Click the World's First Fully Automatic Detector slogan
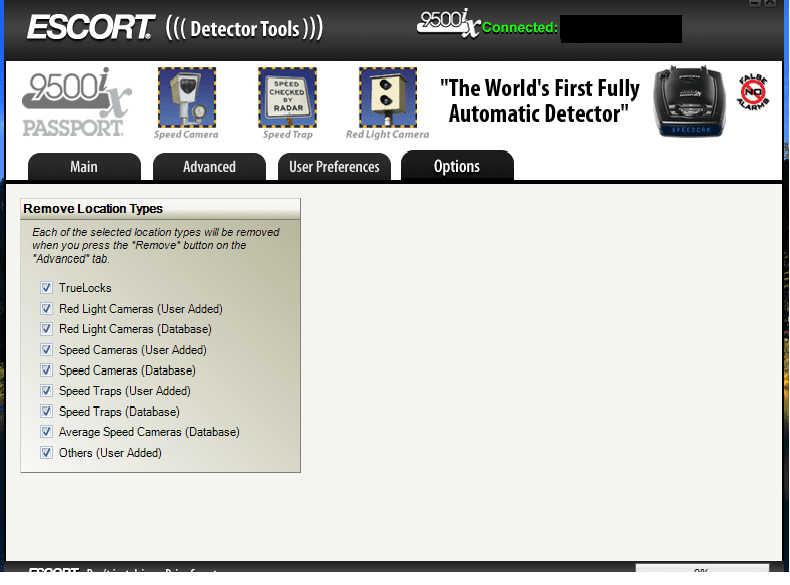Image resolution: width=790 pixels, height=585 pixels. click(x=540, y=101)
